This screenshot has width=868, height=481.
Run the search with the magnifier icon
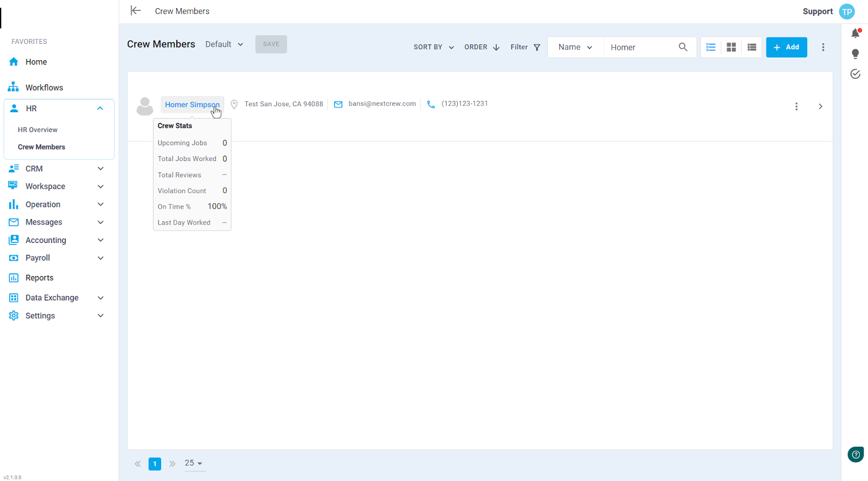point(683,47)
